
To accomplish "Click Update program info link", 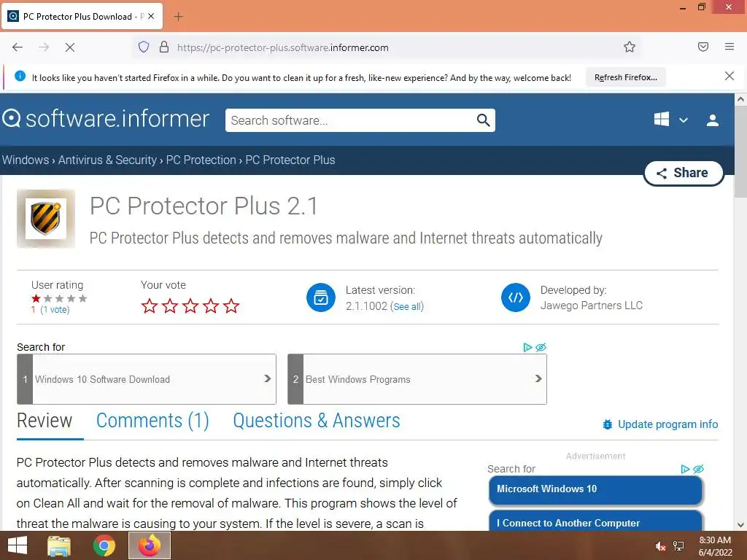I will [667, 424].
